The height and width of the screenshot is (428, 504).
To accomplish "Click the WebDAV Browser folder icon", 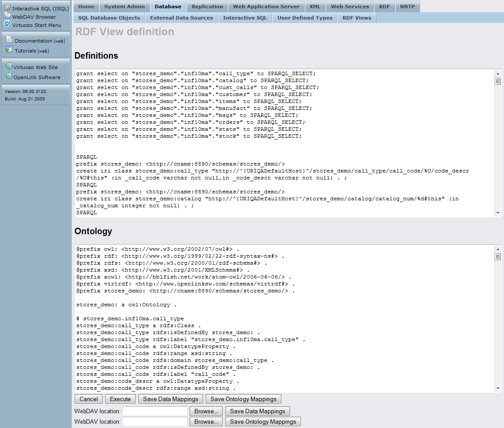I will 7,16.
